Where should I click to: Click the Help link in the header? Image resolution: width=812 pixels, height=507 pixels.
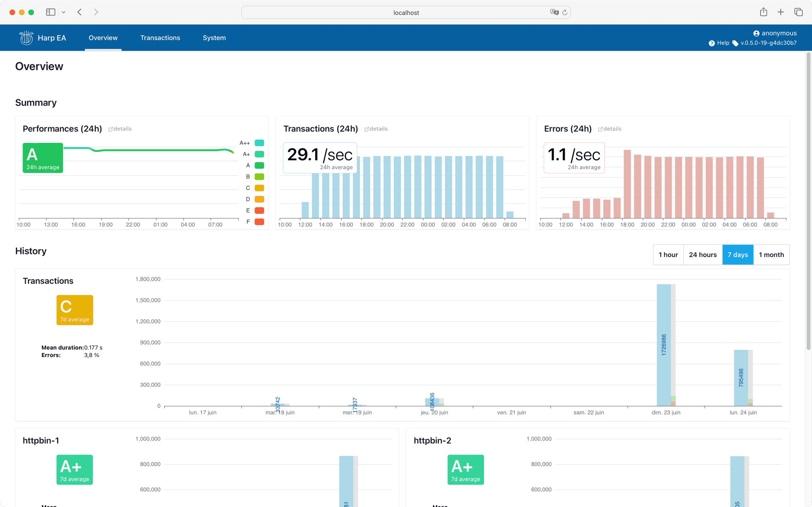(x=722, y=43)
